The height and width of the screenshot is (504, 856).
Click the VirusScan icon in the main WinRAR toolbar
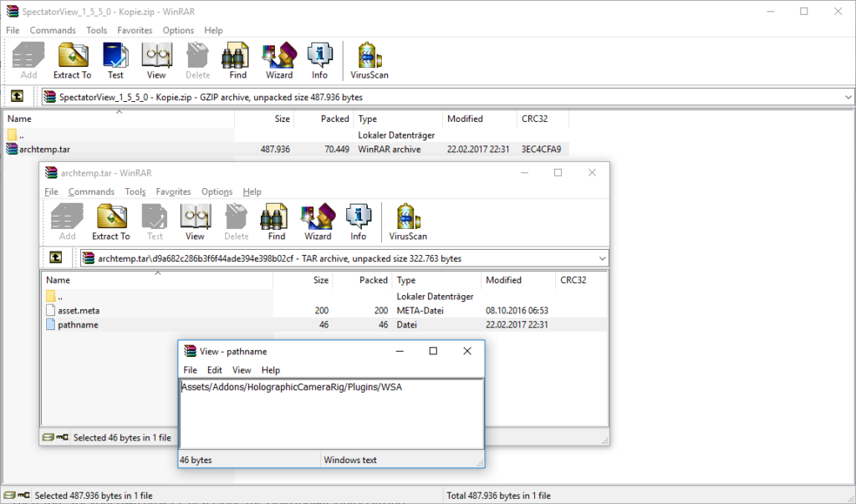click(x=370, y=61)
